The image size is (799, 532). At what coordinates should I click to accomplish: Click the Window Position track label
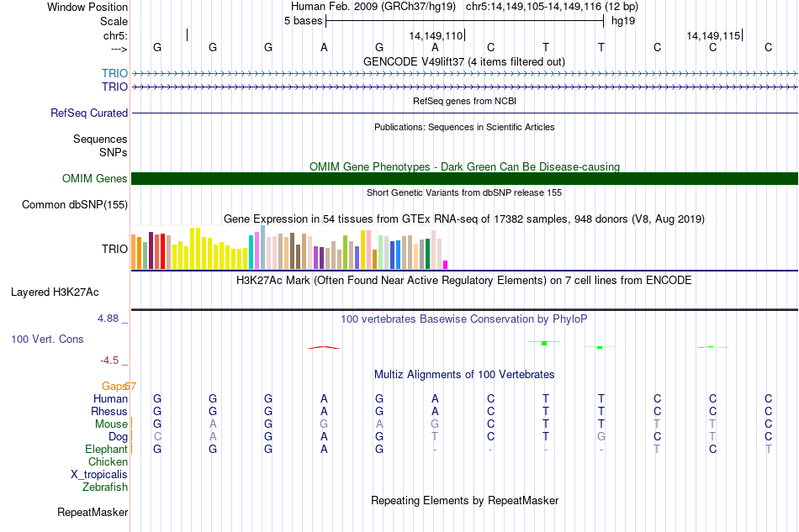click(x=87, y=7)
